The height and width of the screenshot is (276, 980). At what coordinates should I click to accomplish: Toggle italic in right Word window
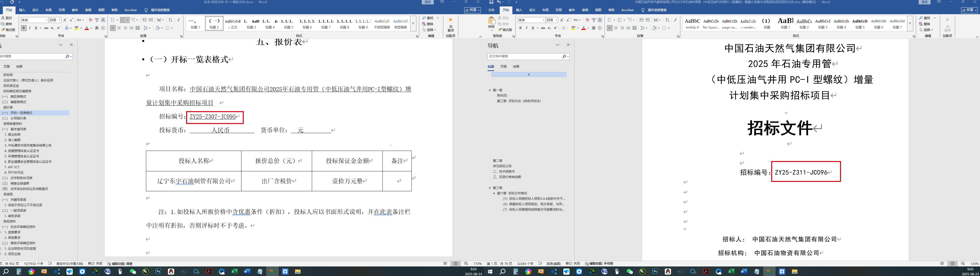click(x=527, y=28)
